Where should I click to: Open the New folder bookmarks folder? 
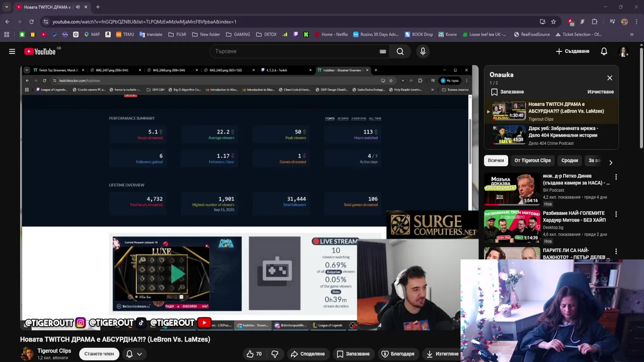(206, 35)
